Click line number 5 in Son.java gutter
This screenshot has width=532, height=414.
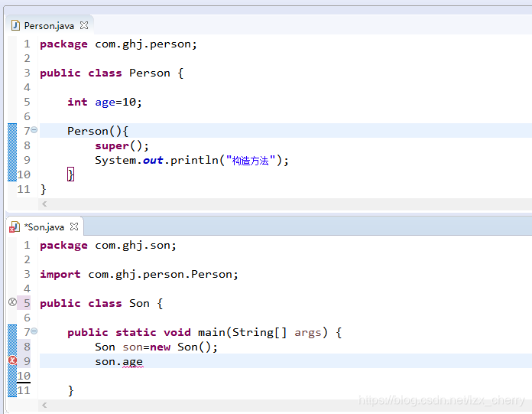click(27, 303)
